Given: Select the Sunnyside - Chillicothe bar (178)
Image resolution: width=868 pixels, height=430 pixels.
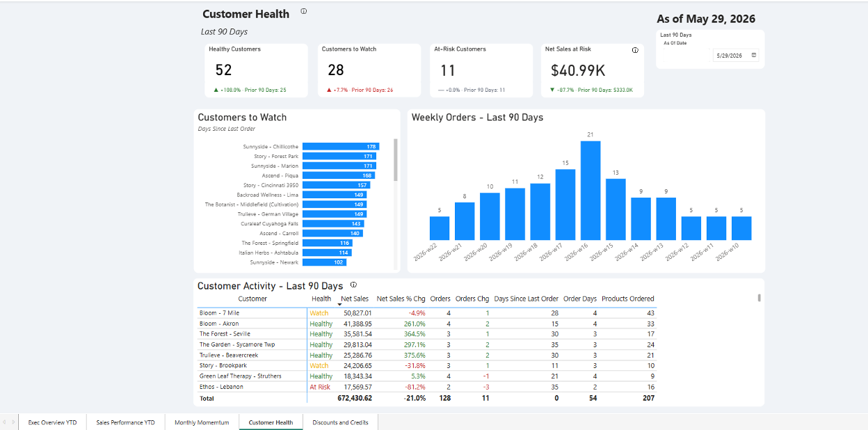Looking at the screenshot, I should 340,147.
